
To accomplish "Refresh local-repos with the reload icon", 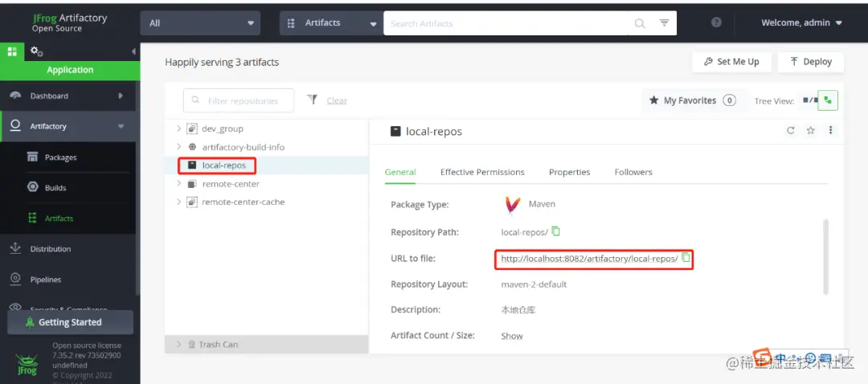I will tap(791, 131).
